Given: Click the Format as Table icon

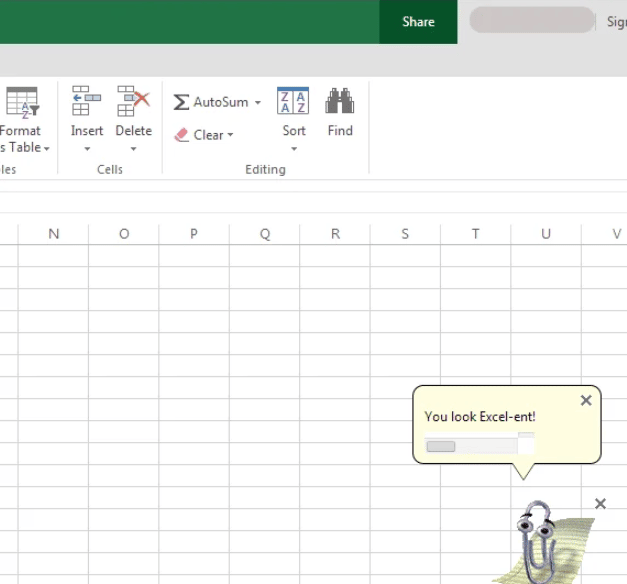Looking at the screenshot, I should (21, 102).
